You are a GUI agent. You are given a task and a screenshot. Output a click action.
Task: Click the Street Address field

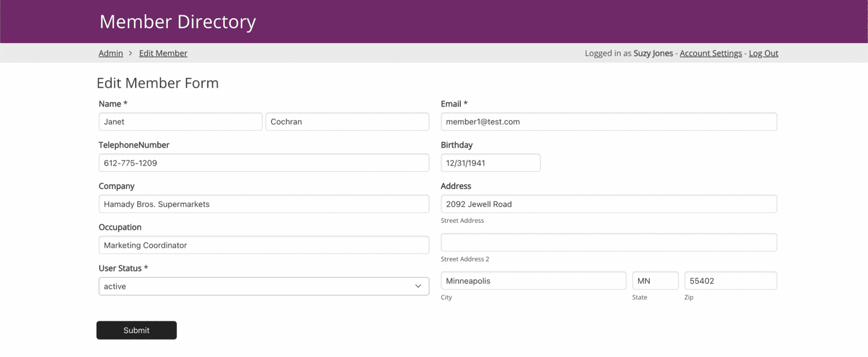609,204
